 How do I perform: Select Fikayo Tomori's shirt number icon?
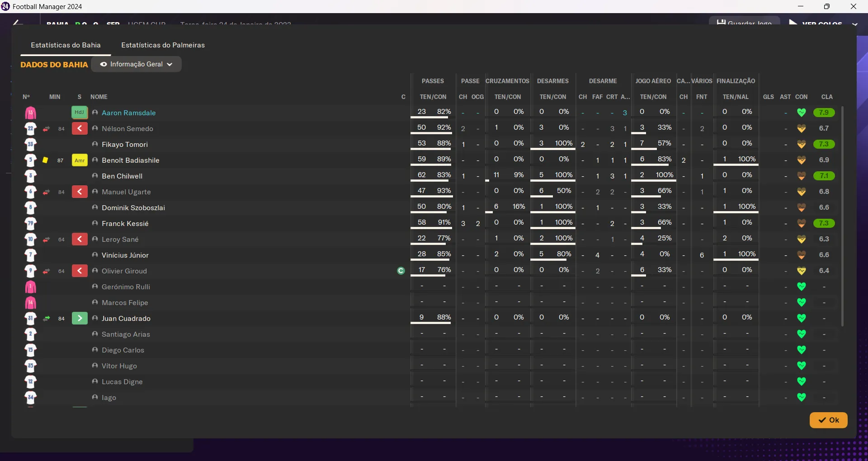point(30,144)
